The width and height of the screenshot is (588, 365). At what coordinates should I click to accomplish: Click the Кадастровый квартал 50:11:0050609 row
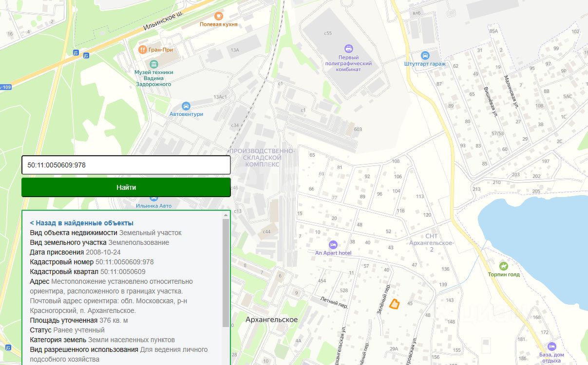[88, 272]
